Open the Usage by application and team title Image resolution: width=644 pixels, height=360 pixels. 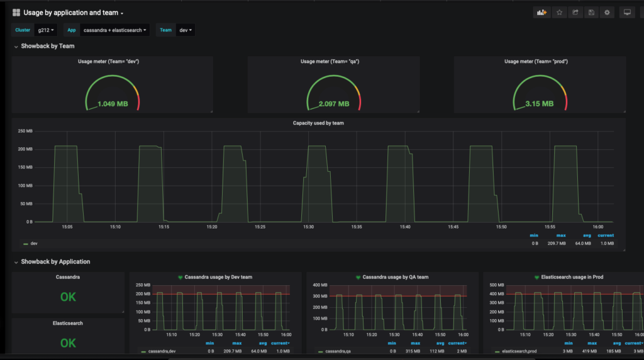tap(73, 13)
